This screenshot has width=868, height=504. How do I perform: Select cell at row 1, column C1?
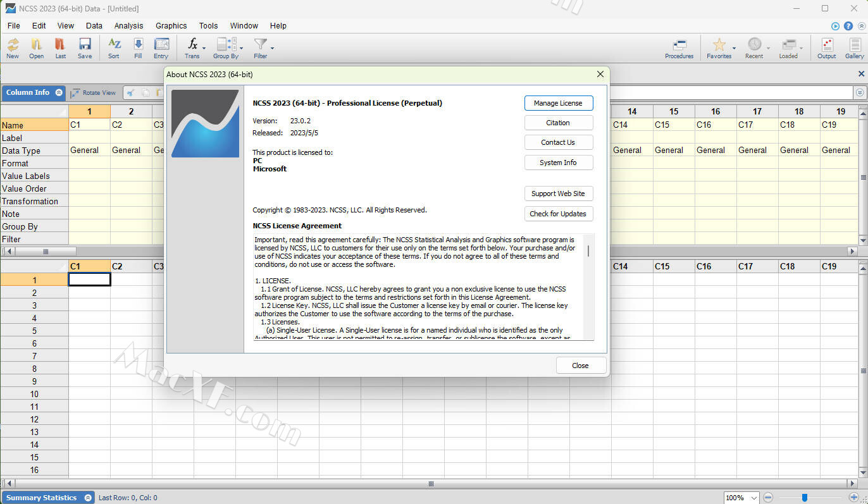[x=89, y=280]
